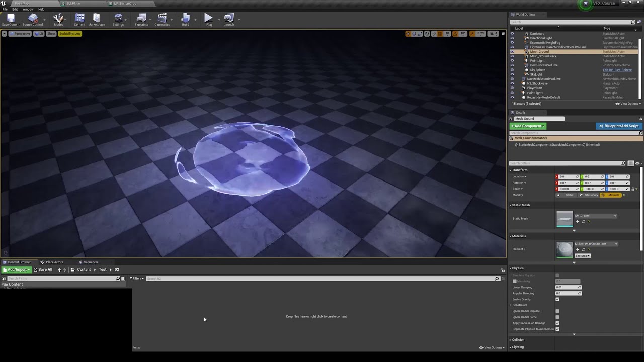Toggle Enable Gravity checkbox
Viewport: 644px width, 362px height.
coord(557,299)
